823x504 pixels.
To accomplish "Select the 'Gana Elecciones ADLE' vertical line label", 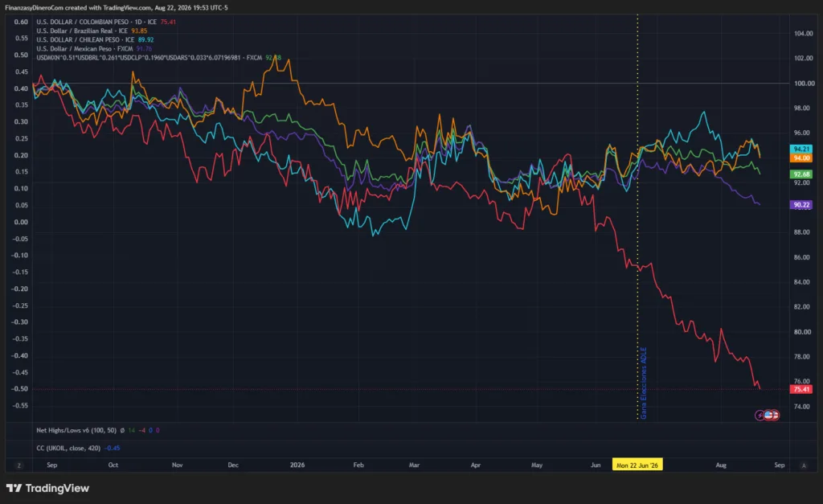I will click(x=644, y=383).
